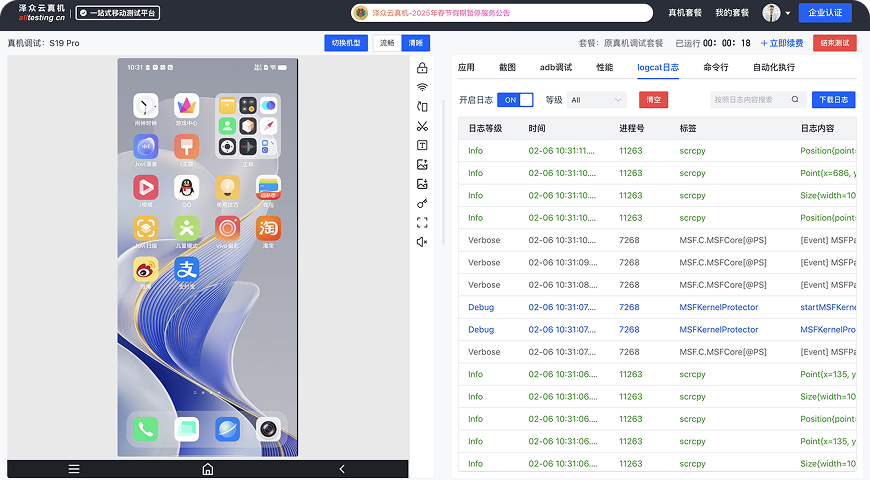Click the log content search field
Viewport: 870px width, 480px height.
[x=750, y=100]
